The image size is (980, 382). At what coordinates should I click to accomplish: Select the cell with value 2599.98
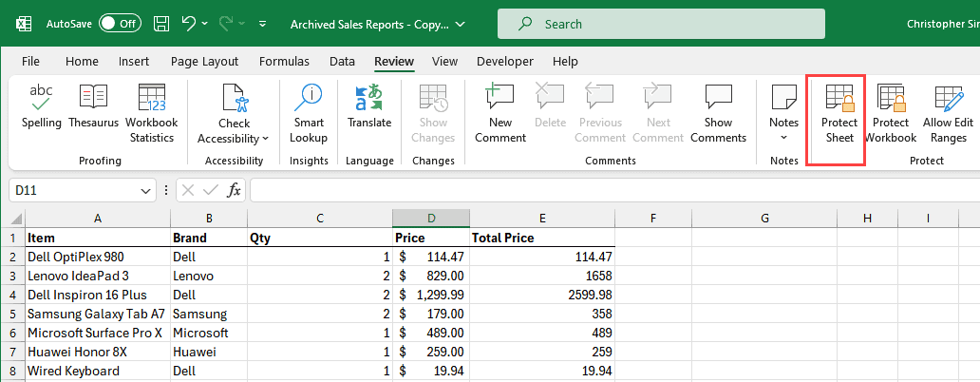pyautogui.click(x=542, y=296)
